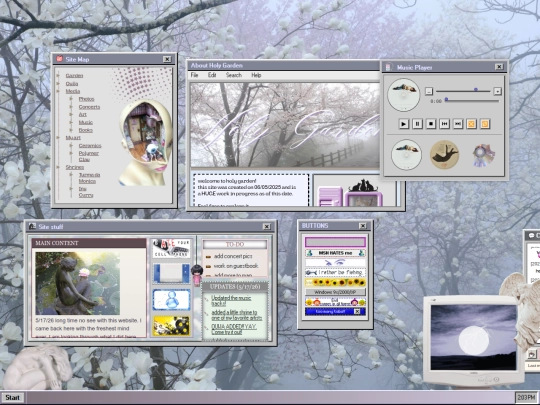
Task: Open the 'Updated the music' update link
Action: pyautogui.click(x=231, y=301)
